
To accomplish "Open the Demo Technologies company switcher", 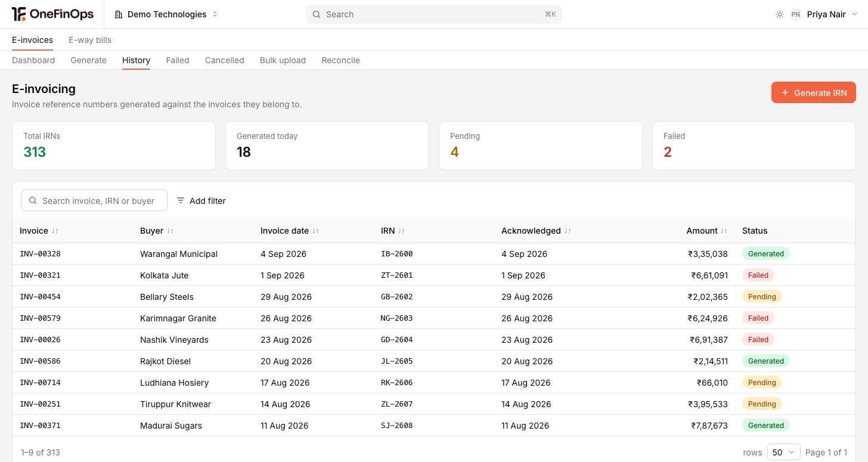I will click(166, 14).
